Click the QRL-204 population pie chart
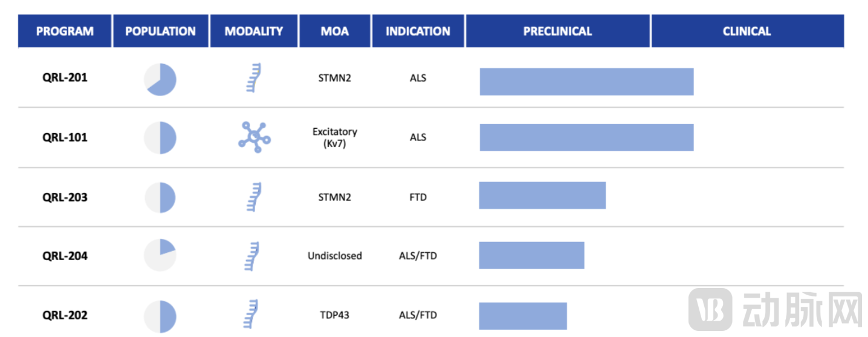This screenshot has width=868, height=337. pyautogui.click(x=160, y=255)
